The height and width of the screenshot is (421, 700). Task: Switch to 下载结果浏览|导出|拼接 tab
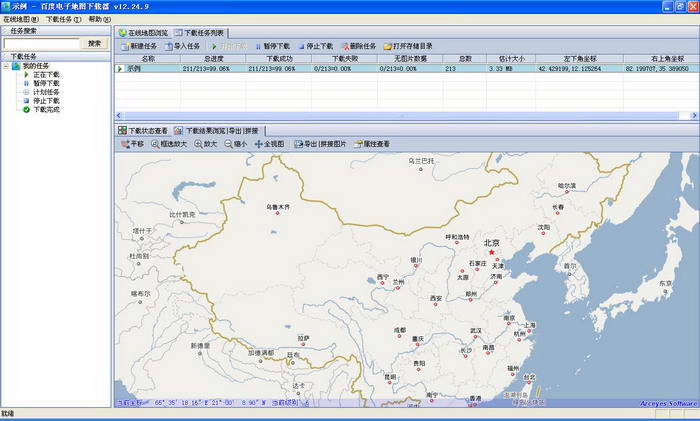point(217,130)
